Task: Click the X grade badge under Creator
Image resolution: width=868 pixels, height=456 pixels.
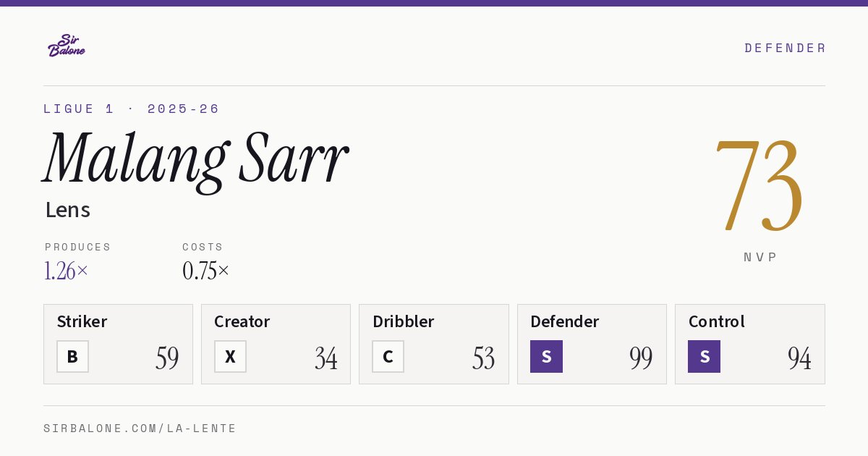Action: (x=230, y=356)
